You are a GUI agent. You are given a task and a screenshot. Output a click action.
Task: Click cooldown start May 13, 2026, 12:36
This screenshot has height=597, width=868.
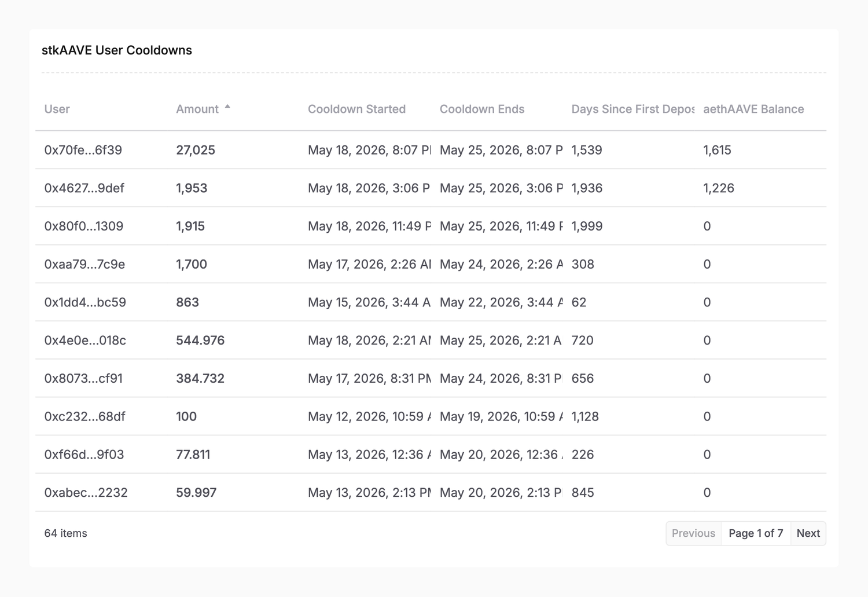(369, 455)
